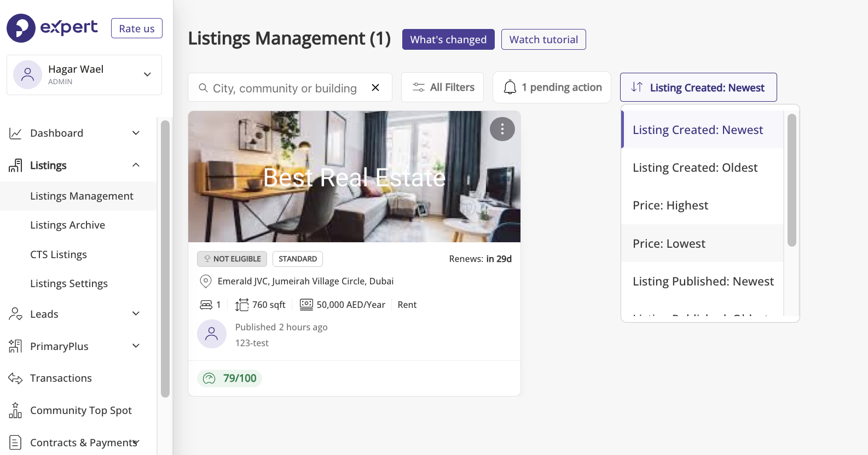Viewport: 868px width, 455px height.
Task: Click the All Filters sliders icon
Action: point(419,87)
